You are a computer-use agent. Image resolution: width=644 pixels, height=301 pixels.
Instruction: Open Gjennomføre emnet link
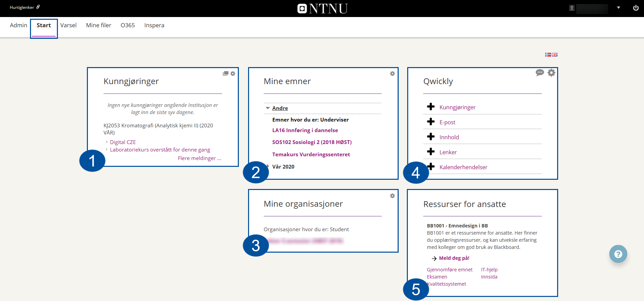pyautogui.click(x=450, y=270)
